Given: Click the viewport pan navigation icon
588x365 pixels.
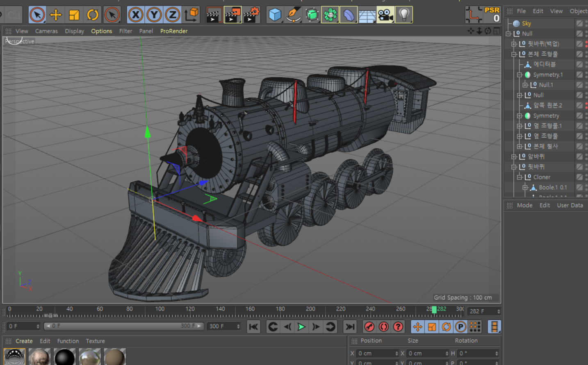Looking at the screenshot, I should pyautogui.click(x=471, y=31).
